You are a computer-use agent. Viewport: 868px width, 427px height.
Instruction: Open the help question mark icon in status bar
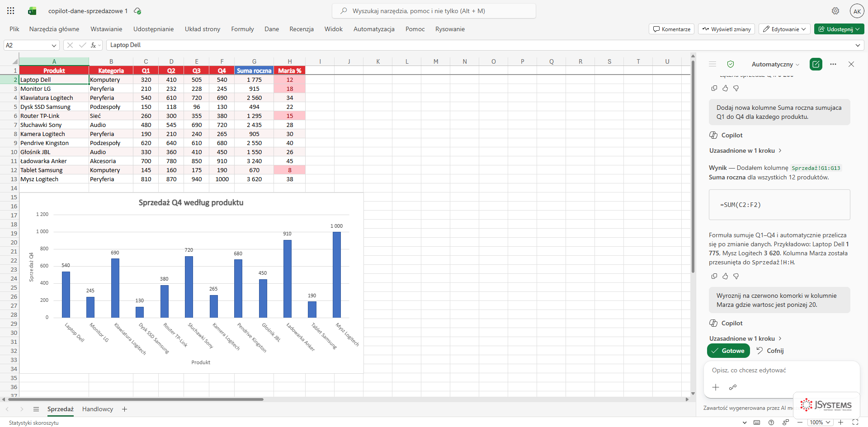tap(771, 422)
